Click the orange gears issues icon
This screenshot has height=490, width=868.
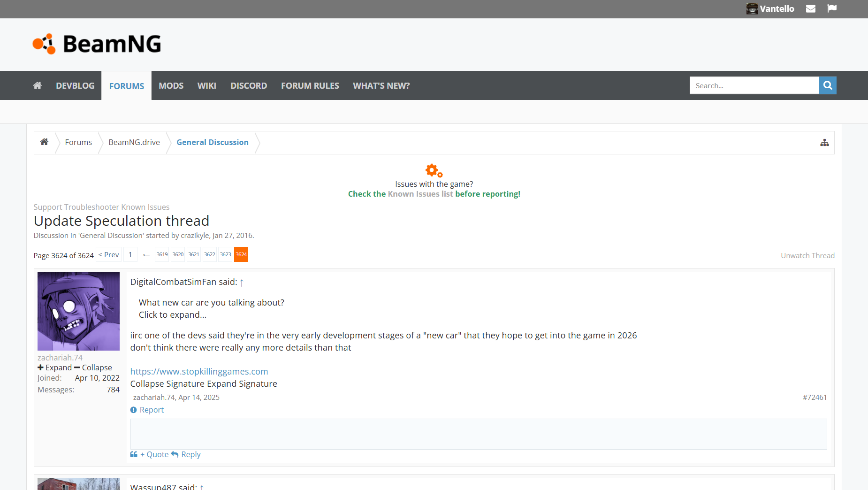[434, 170]
